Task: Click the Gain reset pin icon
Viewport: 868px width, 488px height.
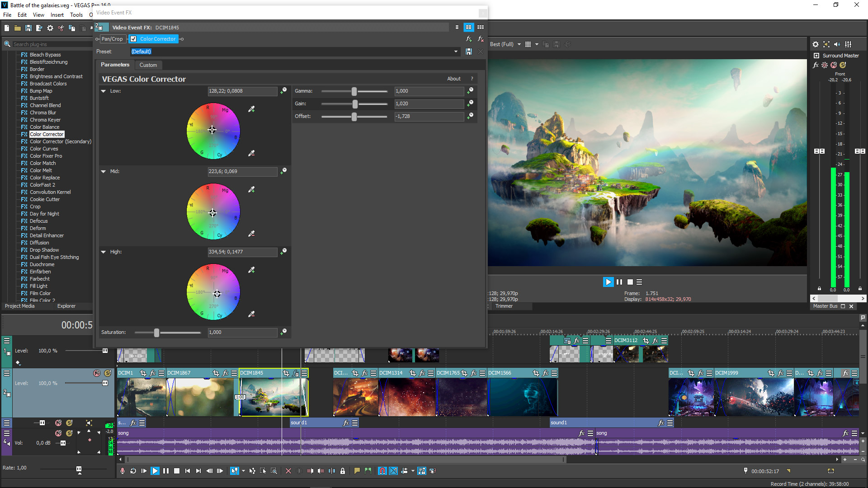Action: click(x=470, y=103)
